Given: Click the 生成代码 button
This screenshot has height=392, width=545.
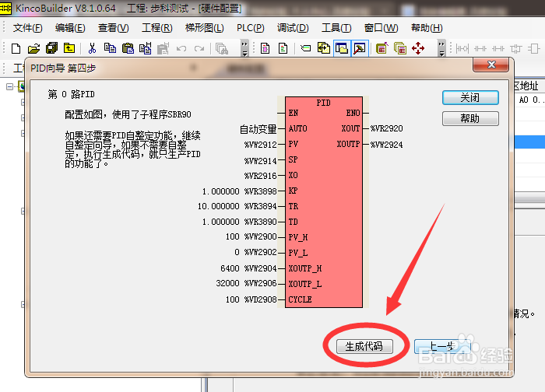Looking at the screenshot, I should (364, 346).
